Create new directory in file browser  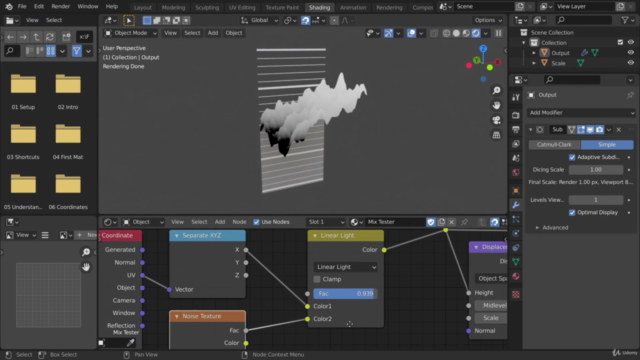[x=66, y=37]
